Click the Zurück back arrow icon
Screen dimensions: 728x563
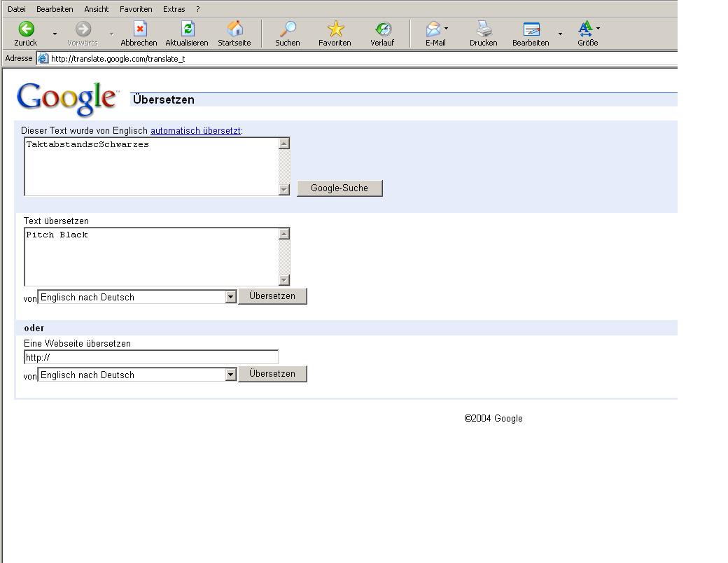(x=26, y=29)
